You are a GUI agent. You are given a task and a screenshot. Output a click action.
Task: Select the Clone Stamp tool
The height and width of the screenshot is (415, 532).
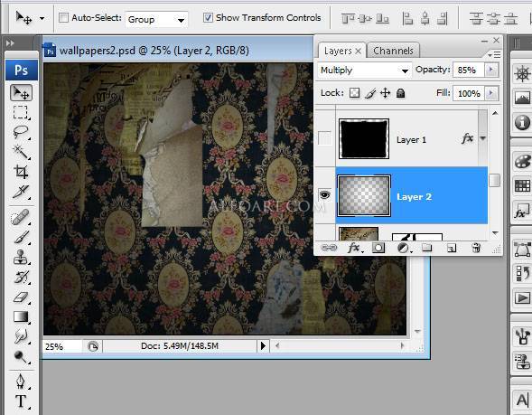point(21,257)
